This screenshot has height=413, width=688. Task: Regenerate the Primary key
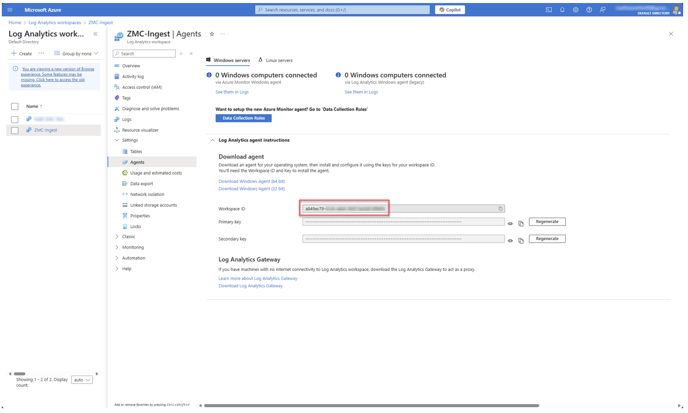click(547, 222)
